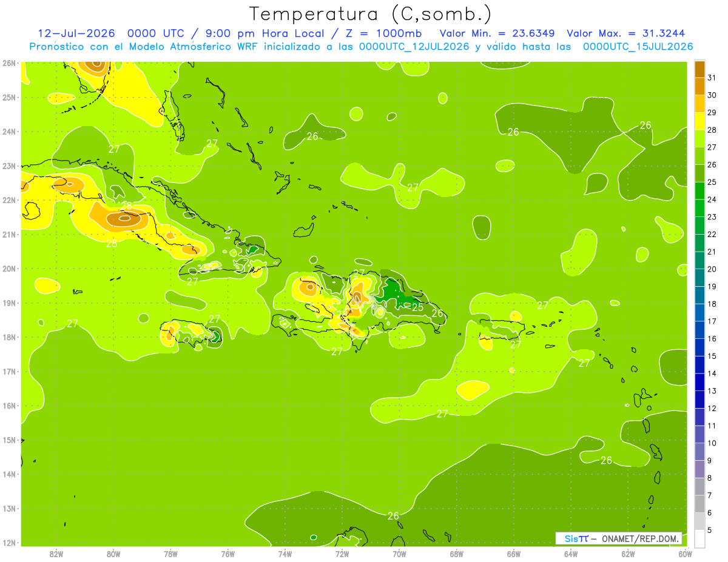Click the '18N' latitude axis label

[x=9, y=337]
